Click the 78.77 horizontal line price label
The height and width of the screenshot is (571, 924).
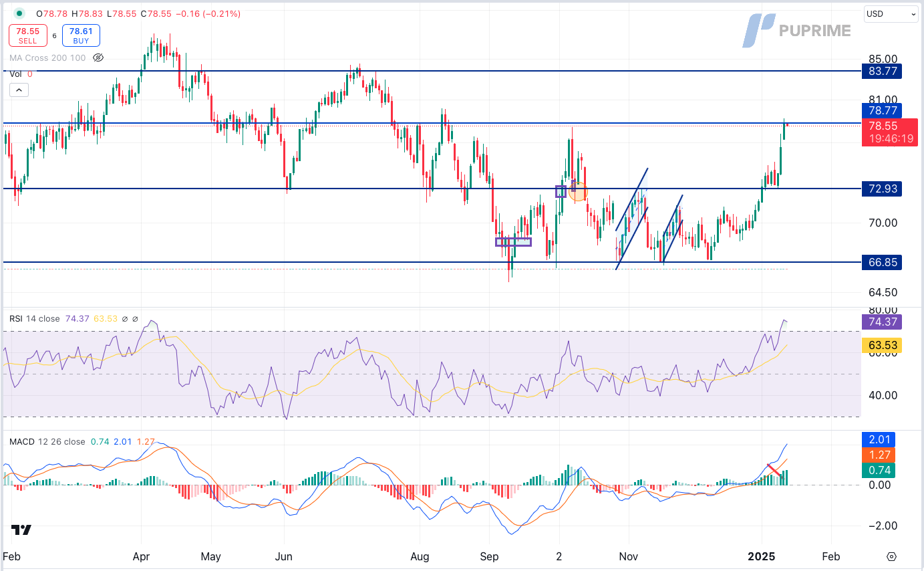coord(883,110)
